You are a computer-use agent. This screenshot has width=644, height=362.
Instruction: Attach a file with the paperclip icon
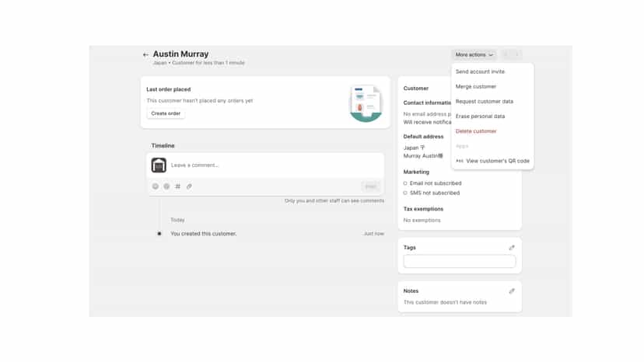click(x=189, y=186)
